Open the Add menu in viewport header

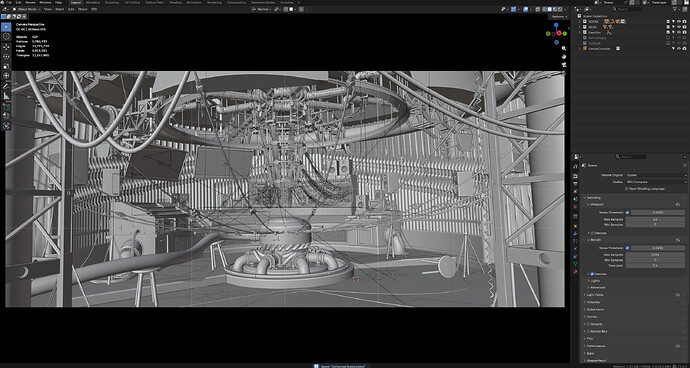pyautogui.click(x=71, y=9)
